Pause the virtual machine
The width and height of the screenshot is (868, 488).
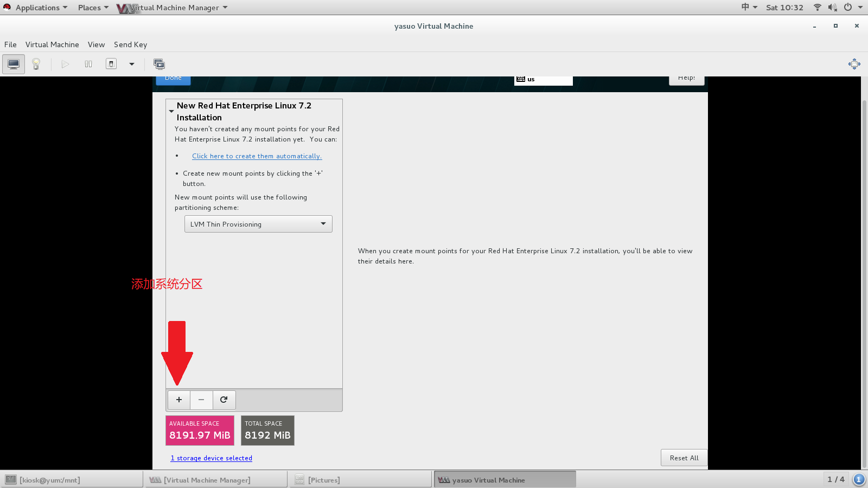pyautogui.click(x=88, y=64)
